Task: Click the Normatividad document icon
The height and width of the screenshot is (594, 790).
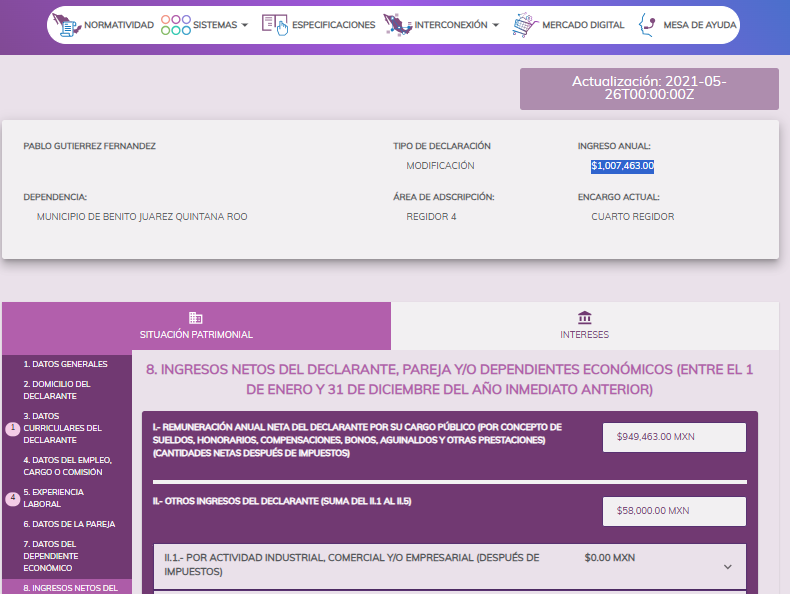Action: point(68,25)
